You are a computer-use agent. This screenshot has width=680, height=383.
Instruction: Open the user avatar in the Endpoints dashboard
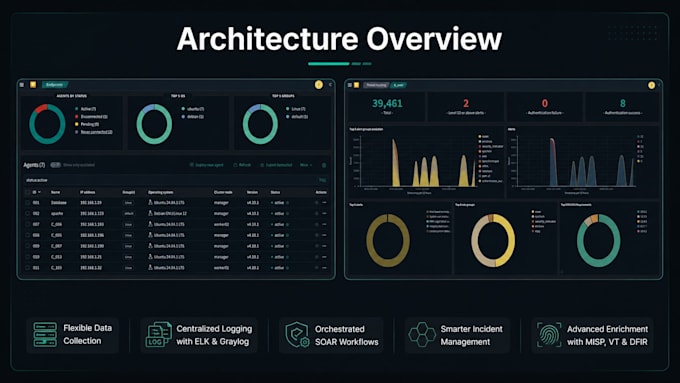tap(319, 85)
